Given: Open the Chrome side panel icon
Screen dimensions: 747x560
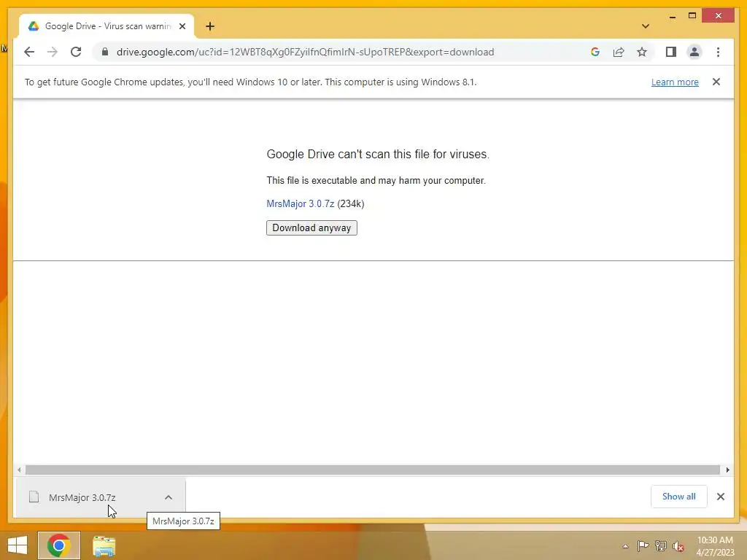Looking at the screenshot, I should pyautogui.click(x=671, y=52).
